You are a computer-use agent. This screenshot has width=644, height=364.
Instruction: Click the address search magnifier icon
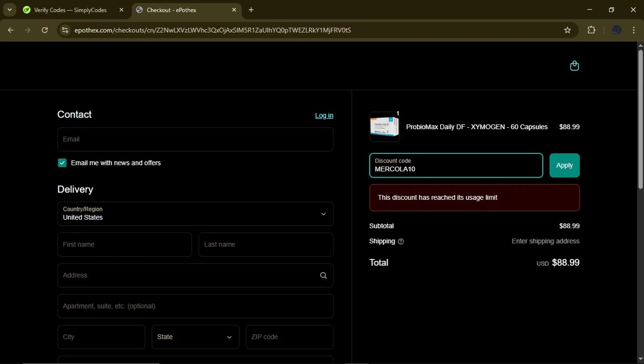tap(323, 275)
